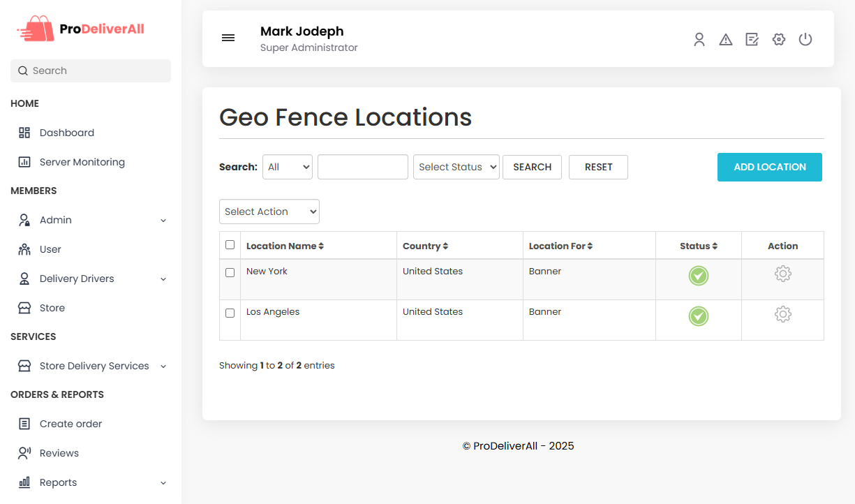
Task: Sort by Location For column arrows
Action: [x=590, y=246]
